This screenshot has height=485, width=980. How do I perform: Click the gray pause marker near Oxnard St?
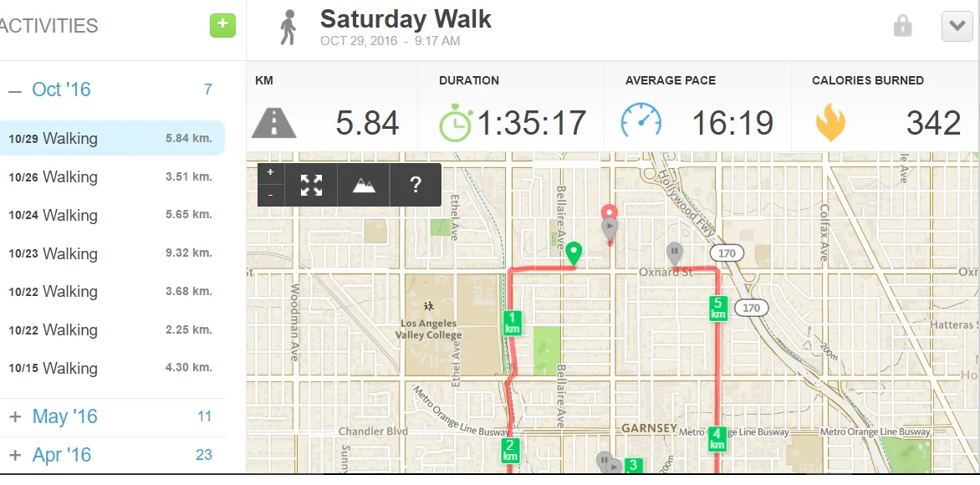pos(675,251)
